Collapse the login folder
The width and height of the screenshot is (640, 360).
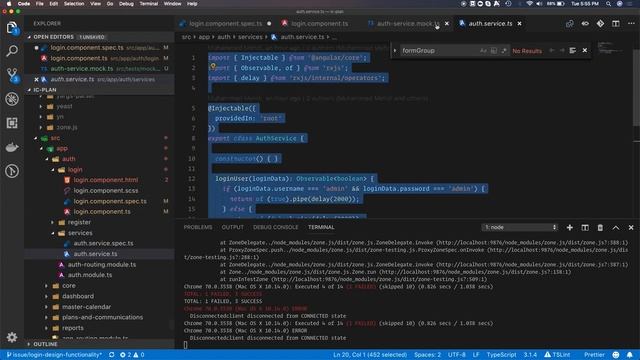pos(75,169)
